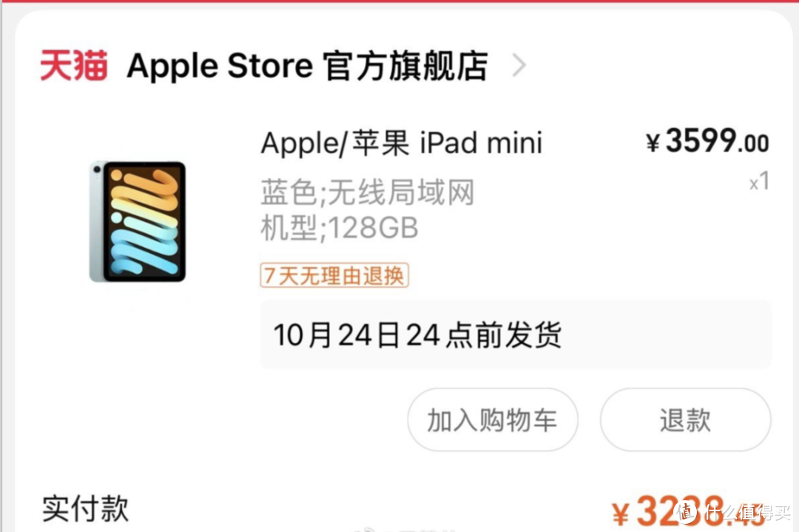
Task: Open the Apple Store 官方旗舰店 store page
Action: [x=307, y=66]
